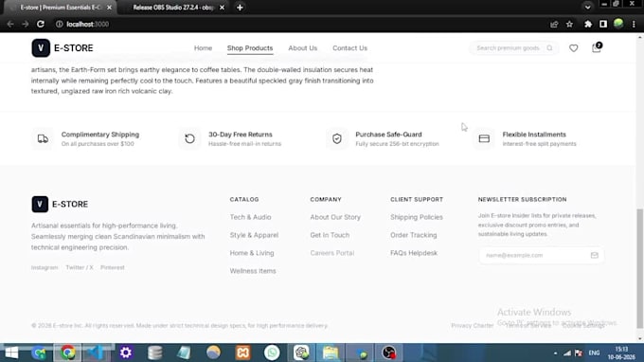The height and width of the screenshot is (362, 644).
Task: Open About Us navigation item
Action: click(303, 48)
